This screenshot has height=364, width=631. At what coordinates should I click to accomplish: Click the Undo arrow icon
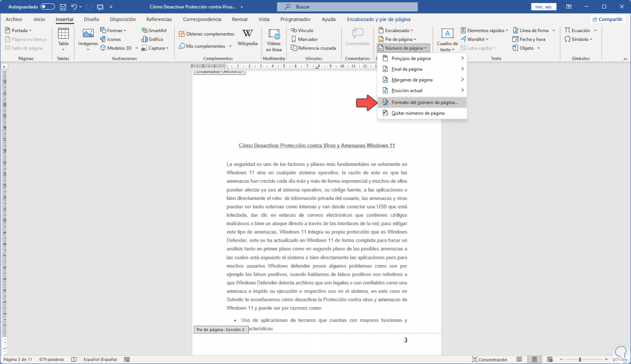(74, 7)
